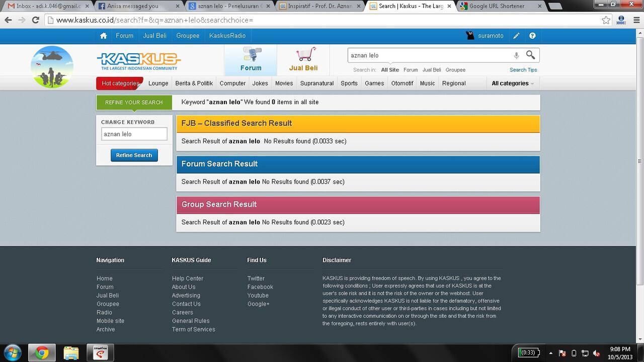Image resolution: width=644 pixels, height=362 pixels.
Task: Open the round soldier helicopter banner
Action: tap(52, 67)
